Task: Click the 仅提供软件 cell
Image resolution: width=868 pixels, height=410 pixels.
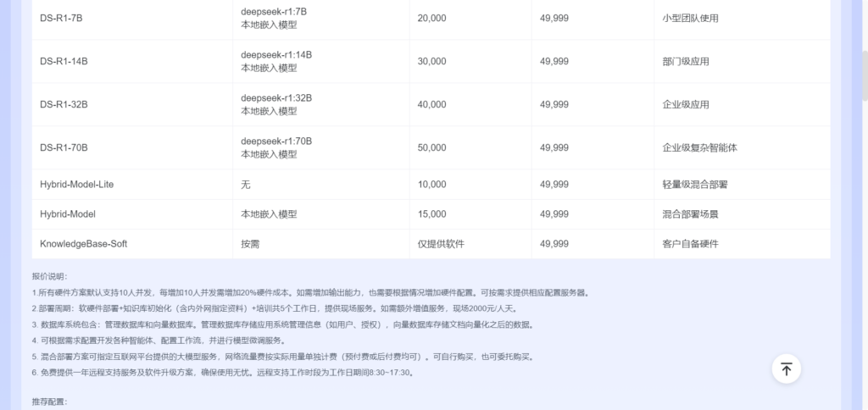Action: coord(470,244)
